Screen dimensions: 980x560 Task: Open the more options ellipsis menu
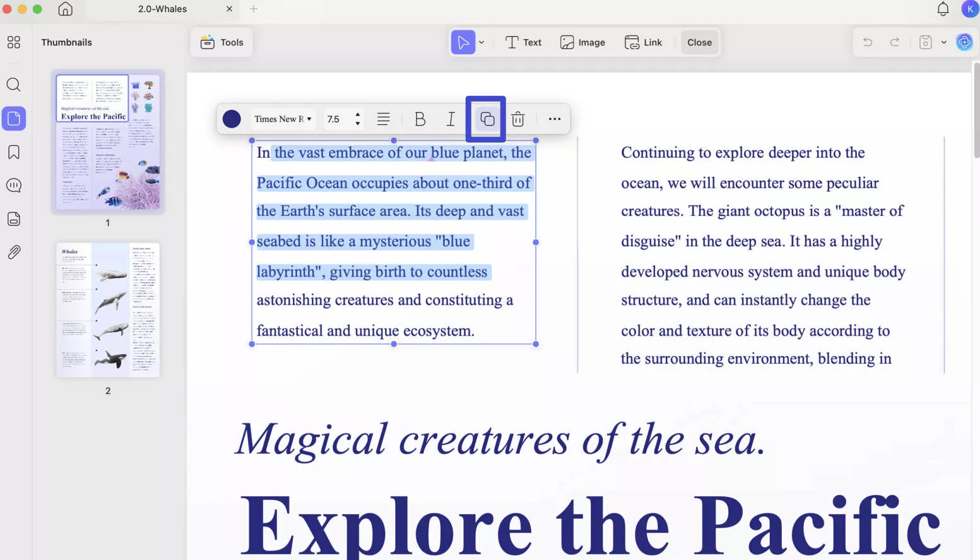(x=554, y=119)
